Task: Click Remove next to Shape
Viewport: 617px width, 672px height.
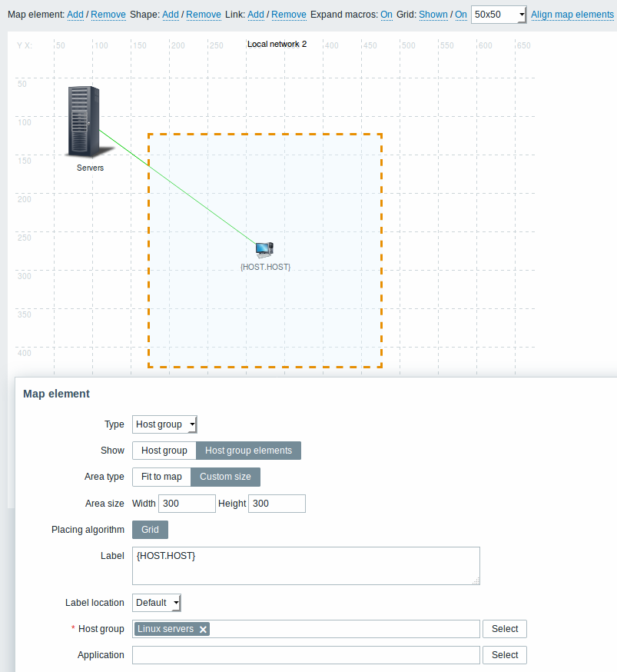Action: point(204,15)
